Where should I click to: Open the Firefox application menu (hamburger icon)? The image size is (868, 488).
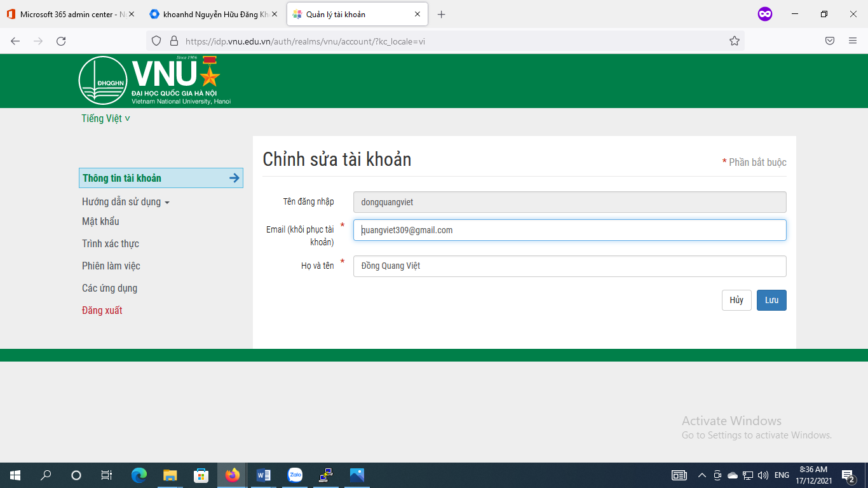(853, 40)
